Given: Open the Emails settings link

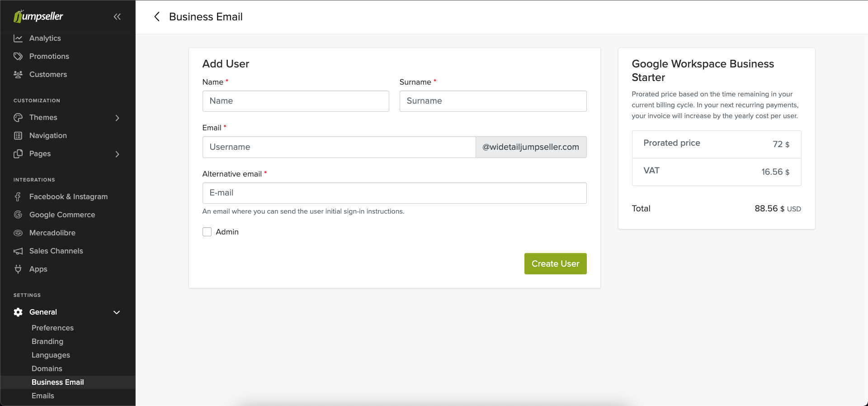Looking at the screenshot, I should click(x=43, y=396).
